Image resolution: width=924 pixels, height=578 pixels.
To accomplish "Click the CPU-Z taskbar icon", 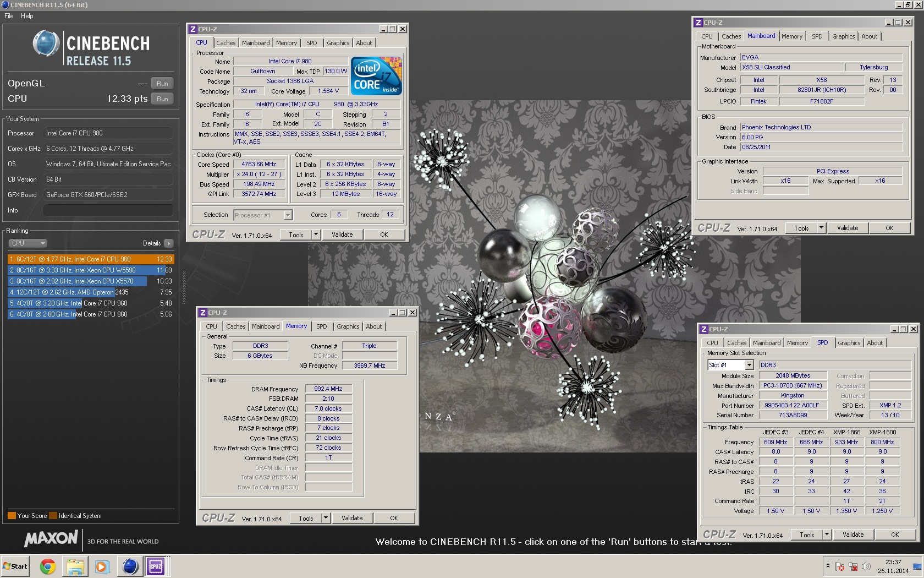I will point(156,566).
